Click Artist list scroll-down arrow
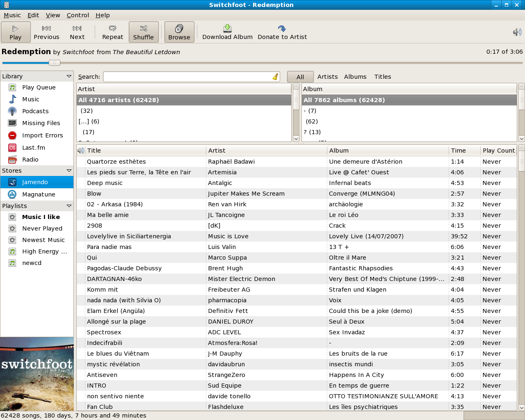This screenshot has width=525, height=420. click(x=296, y=139)
